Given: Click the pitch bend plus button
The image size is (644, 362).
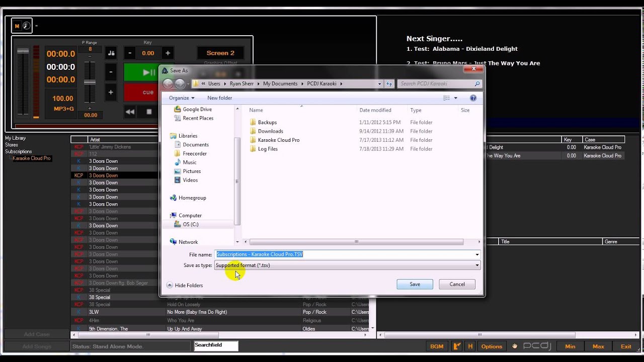Looking at the screenshot, I should point(111,93).
